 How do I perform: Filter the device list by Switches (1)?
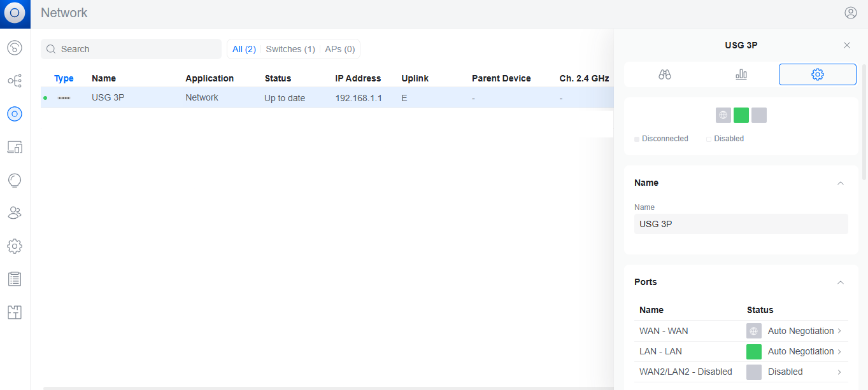point(290,49)
